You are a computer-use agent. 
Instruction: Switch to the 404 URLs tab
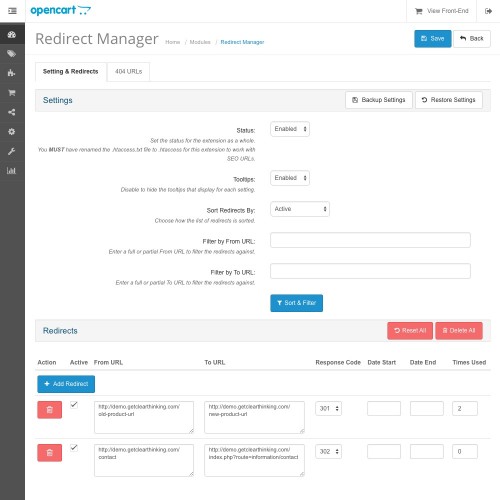[x=128, y=72]
